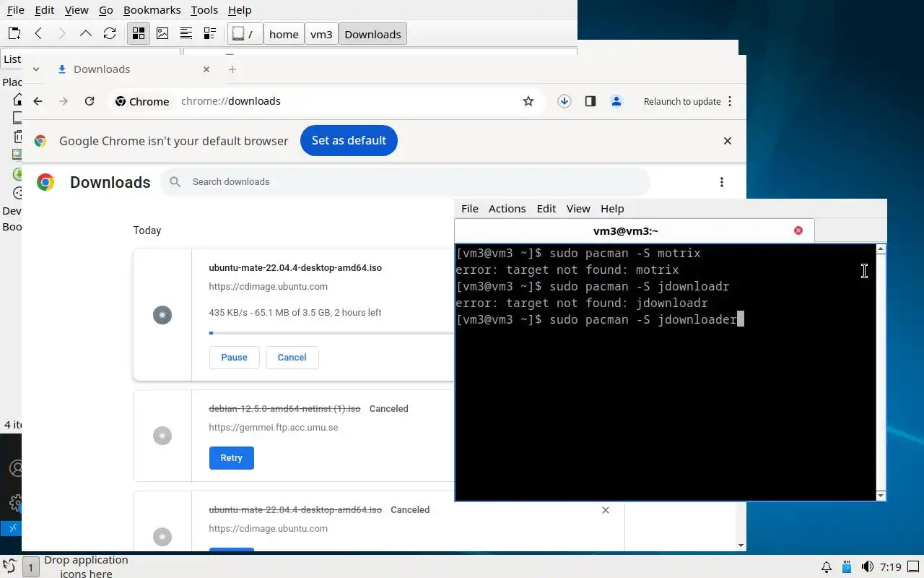Select the 'vm3' path button
Viewport: 924px width, 578px height.
click(321, 34)
